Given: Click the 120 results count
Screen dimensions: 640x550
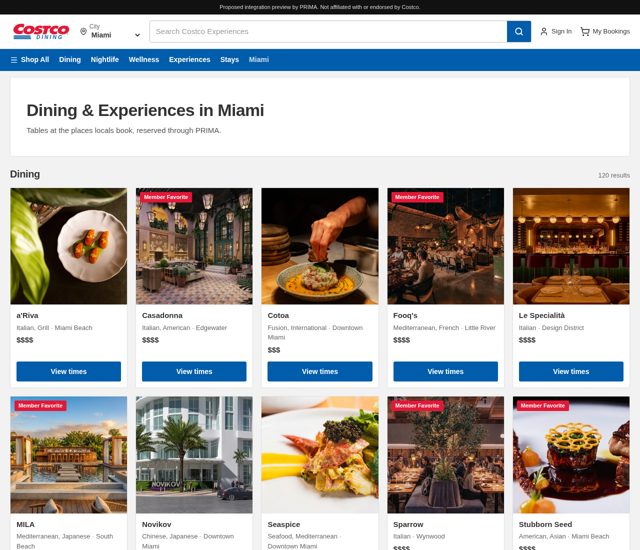Looking at the screenshot, I should click(x=614, y=175).
